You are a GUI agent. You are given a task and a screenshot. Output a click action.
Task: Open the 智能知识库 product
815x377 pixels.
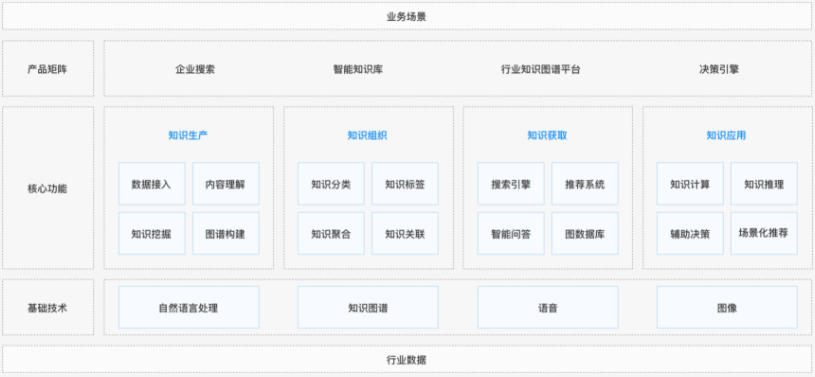[358, 69]
